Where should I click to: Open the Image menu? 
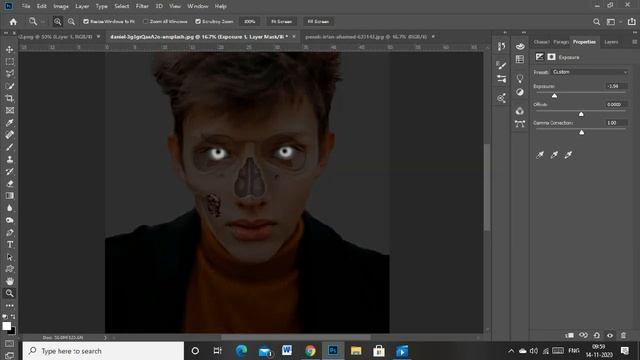[x=61, y=6]
